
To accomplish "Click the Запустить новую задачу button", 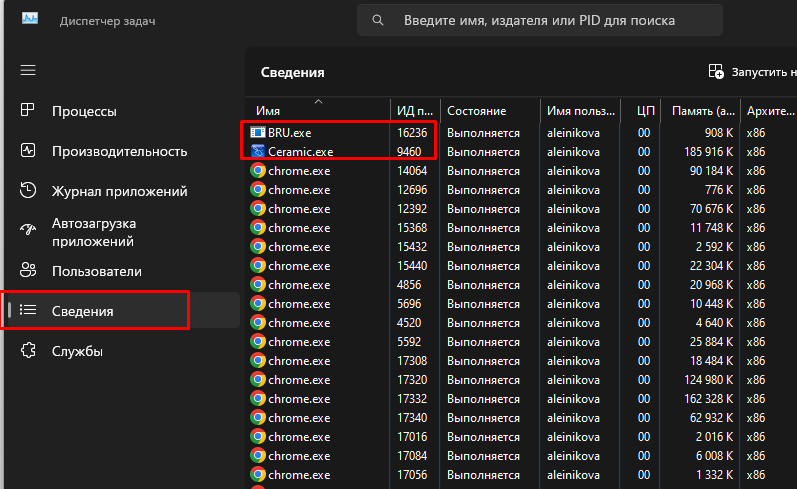I will (752, 72).
